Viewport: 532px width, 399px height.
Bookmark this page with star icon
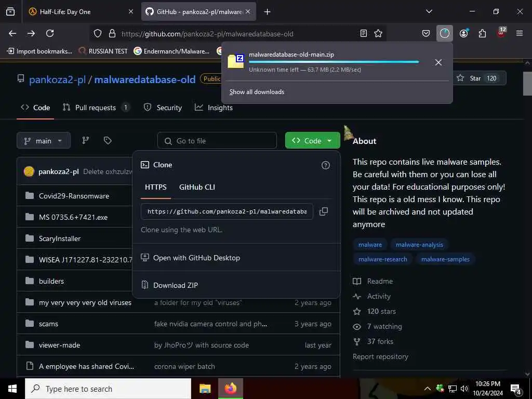378,33
